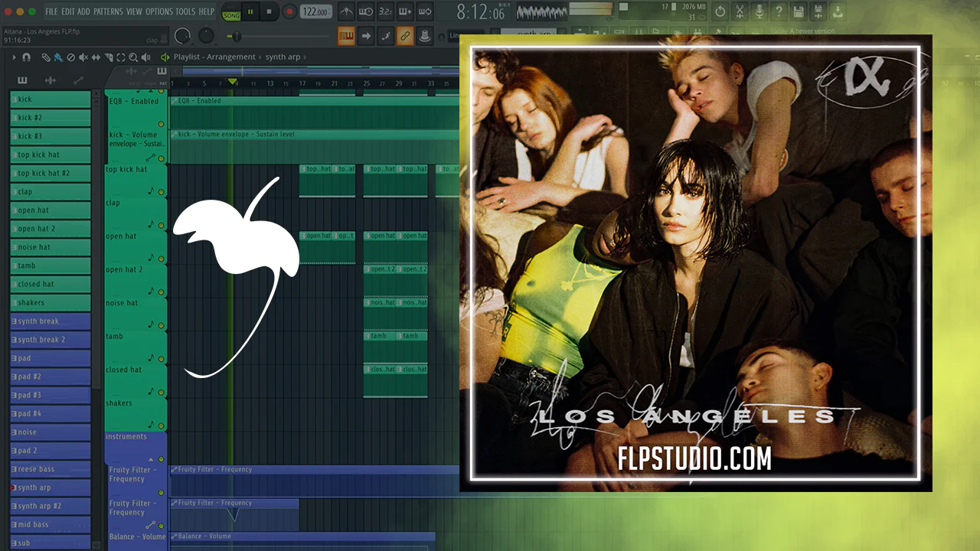
Task: Select the Playback speaker tool
Action: 145,57
